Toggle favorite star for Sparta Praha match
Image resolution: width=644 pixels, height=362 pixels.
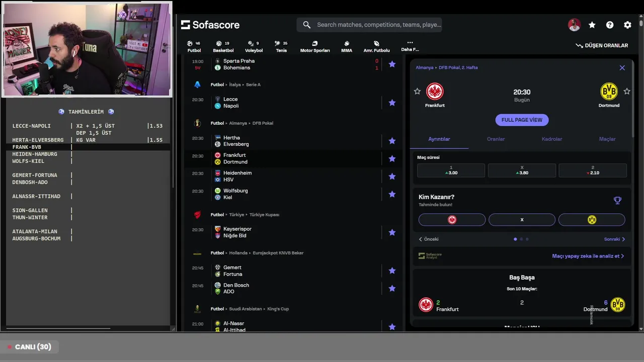(392, 64)
